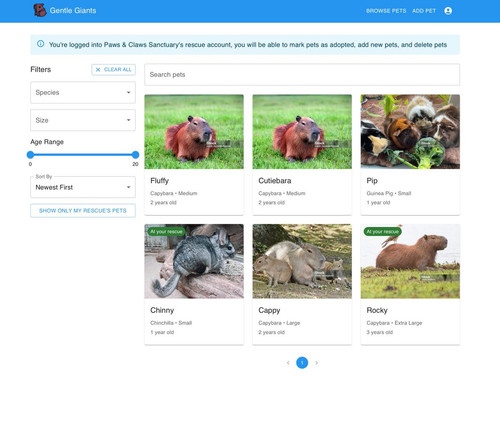The image size is (500, 432).
Task: Click 'At your rescue' badge on Chinny
Action: (x=166, y=231)
